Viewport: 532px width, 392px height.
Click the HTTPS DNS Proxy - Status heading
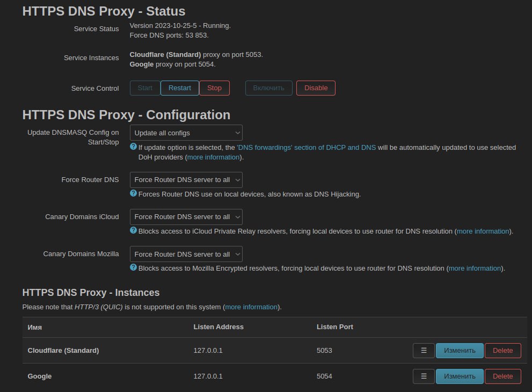click(x=104, y=11)
